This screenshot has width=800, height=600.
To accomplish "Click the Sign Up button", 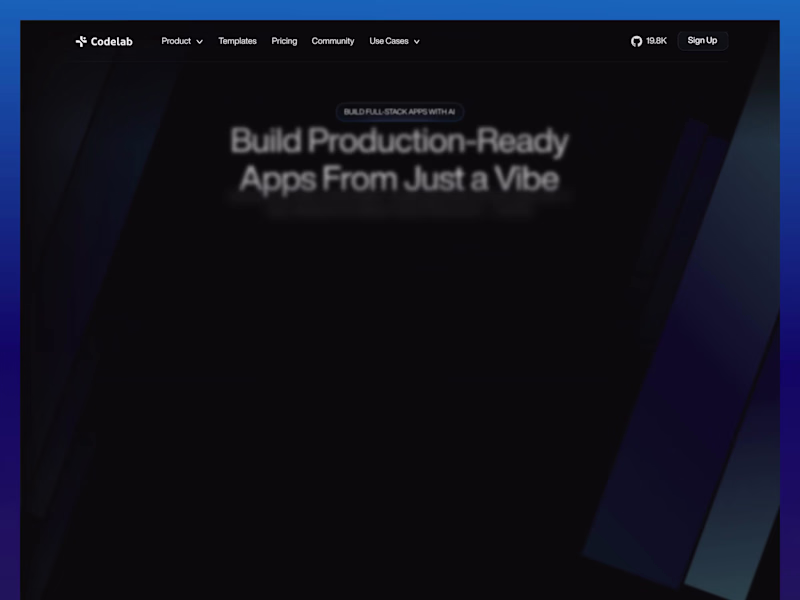I will pos(703,41).
